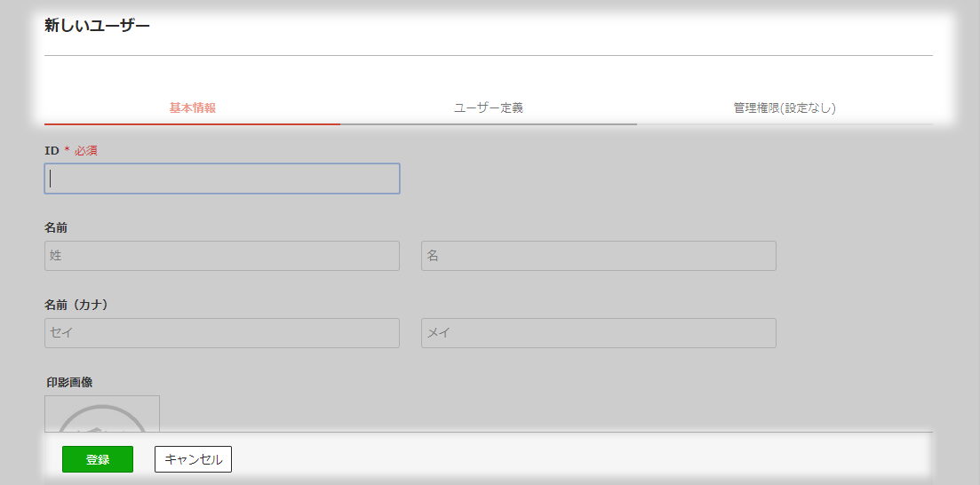
Task: Click the divider line under 新しいユーザー
Action: pyautogui.click(x=489, y=56)
